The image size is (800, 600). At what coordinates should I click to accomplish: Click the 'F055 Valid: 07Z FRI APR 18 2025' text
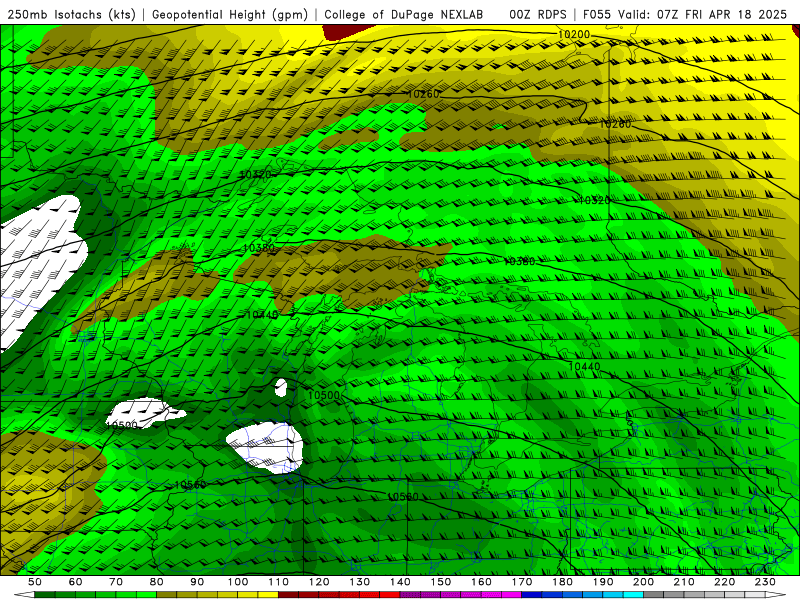click(685, 14)
